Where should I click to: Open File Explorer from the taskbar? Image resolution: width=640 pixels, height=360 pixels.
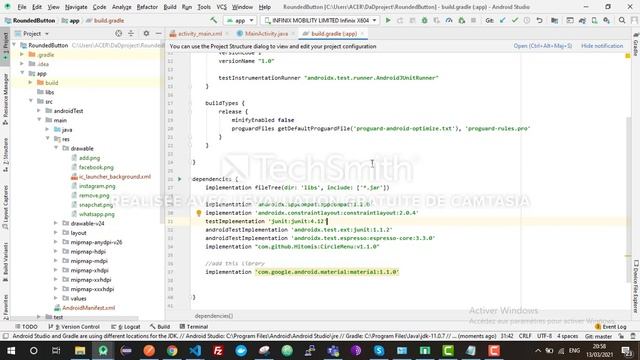point(80,351)
